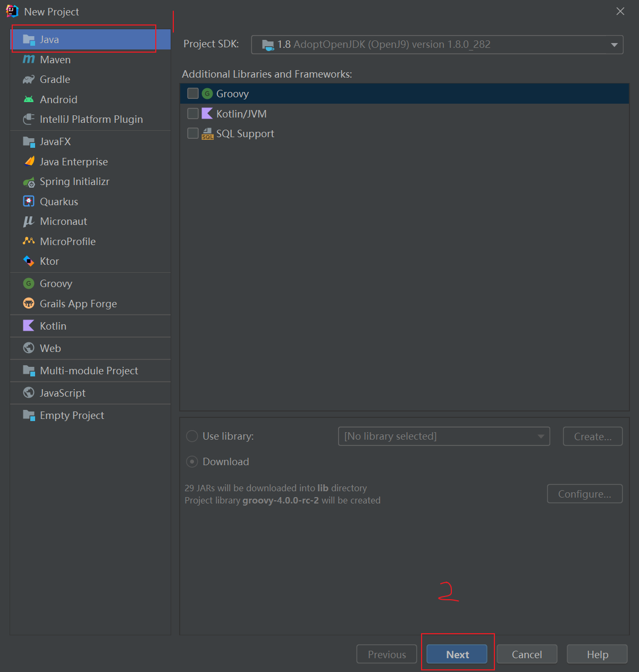This screenshot has height=672, width=639.
Task: Click the Android label in sidebar
Action: click(58, 99)
